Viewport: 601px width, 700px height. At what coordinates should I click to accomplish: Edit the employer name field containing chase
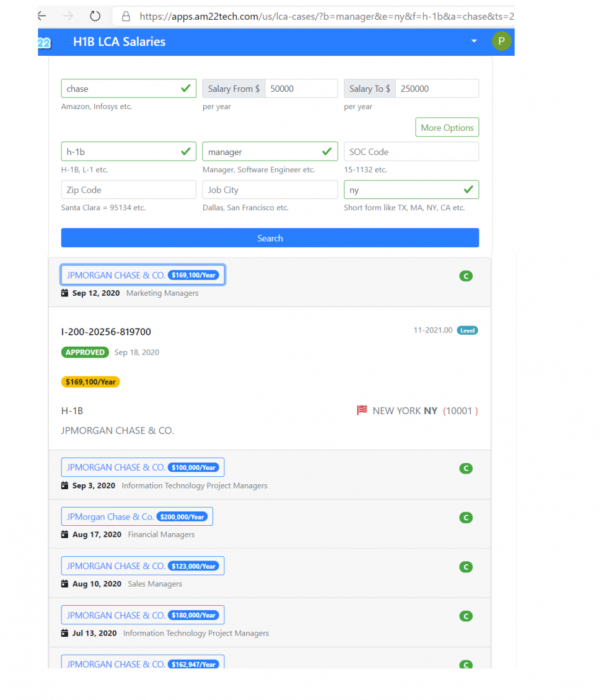click(128, 89)
